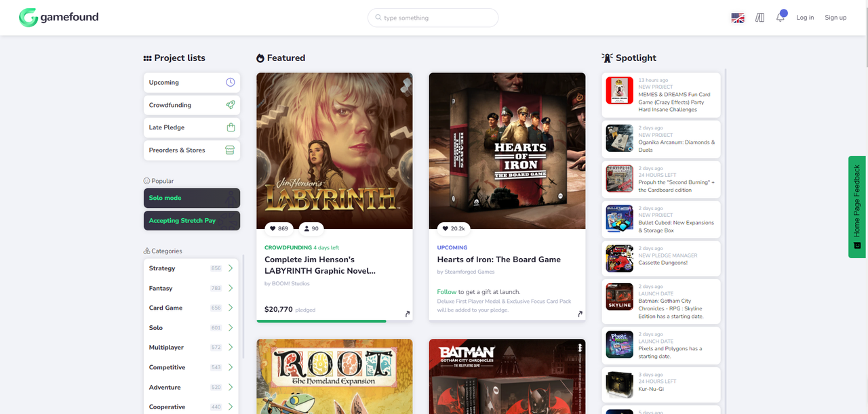Viewport: 868px width, 414px height.
Task: Click the Sign up link
Action: pyautogui.click(x=835, y=18)
